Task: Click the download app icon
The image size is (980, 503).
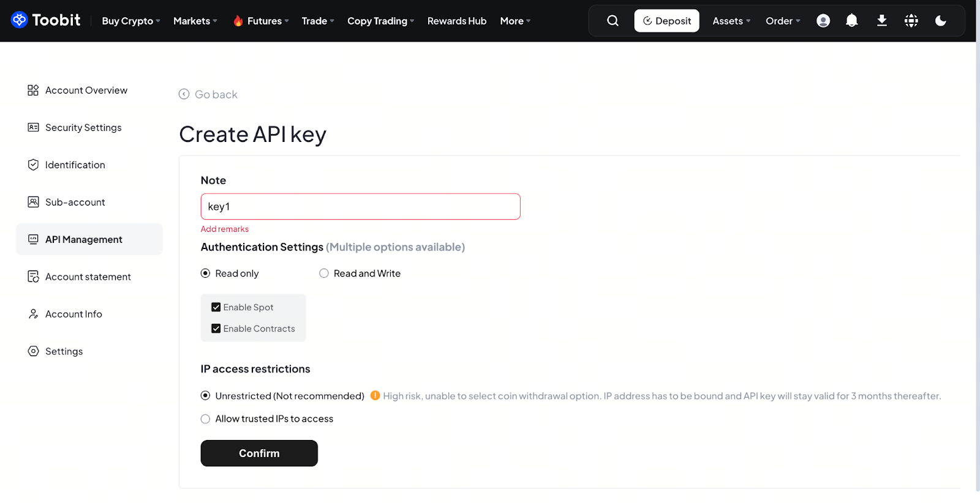Action: point(881,21)
